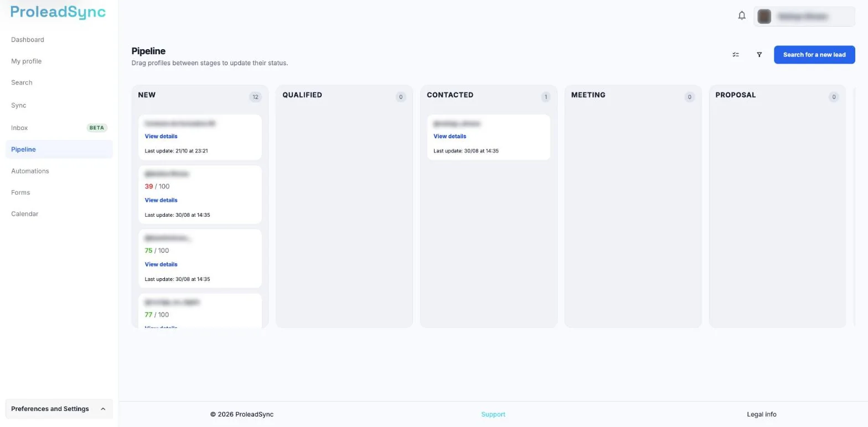This screenshot has height=427, width=868.
Task: Select Search in the sidebar
Action: point(22,83)
